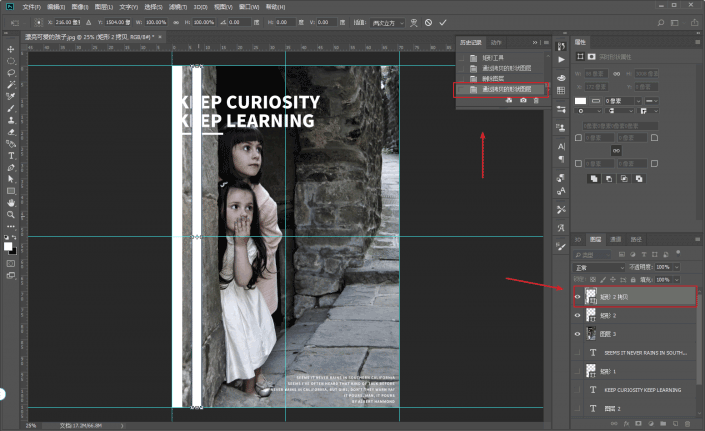The height and width of the screenshot is (431, 705).
Task: Switch to the 动作 tab
Action: [x=496, y=42]
